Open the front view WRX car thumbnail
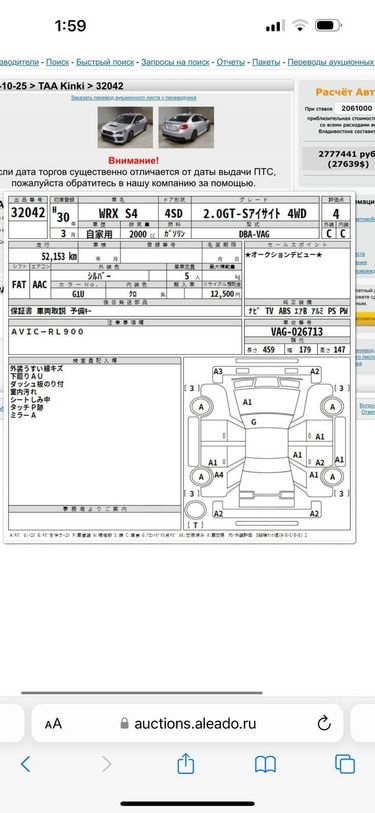Image resolution: width=375 pixels, height=813 pixels. click(125, 127)
